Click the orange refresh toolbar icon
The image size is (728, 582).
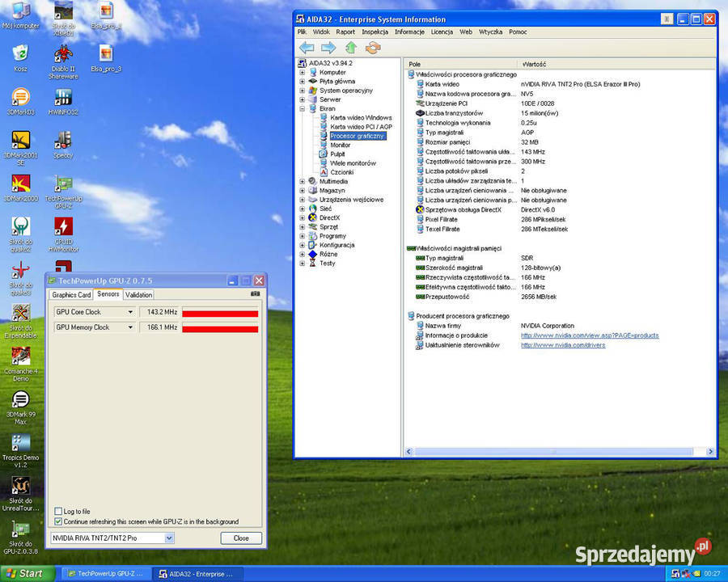pyautogui.click(x=373, y=48)
